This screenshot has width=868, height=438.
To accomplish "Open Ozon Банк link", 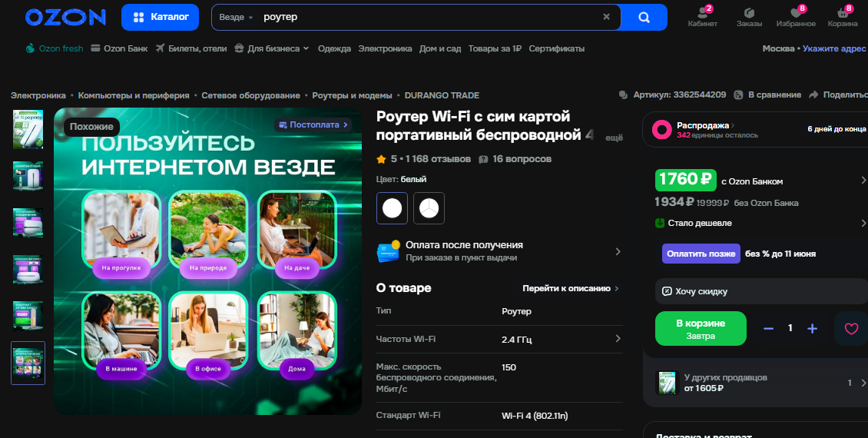I will (x=119, y=48).
